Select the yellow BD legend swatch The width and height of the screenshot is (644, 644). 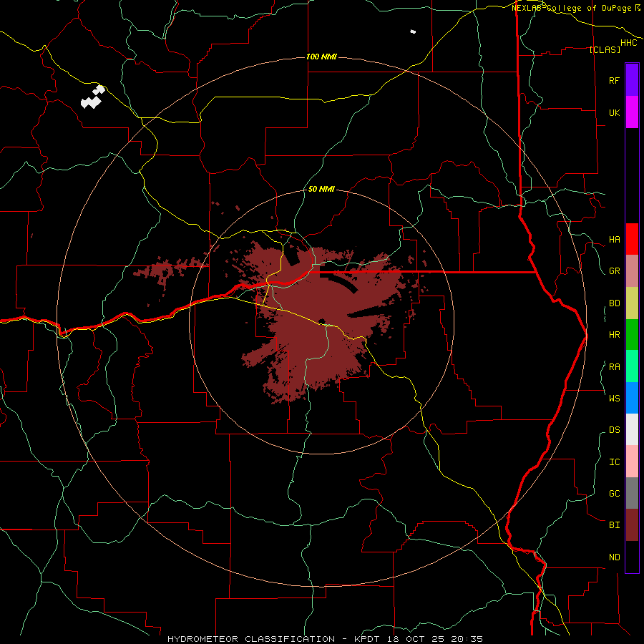(632, 303)
